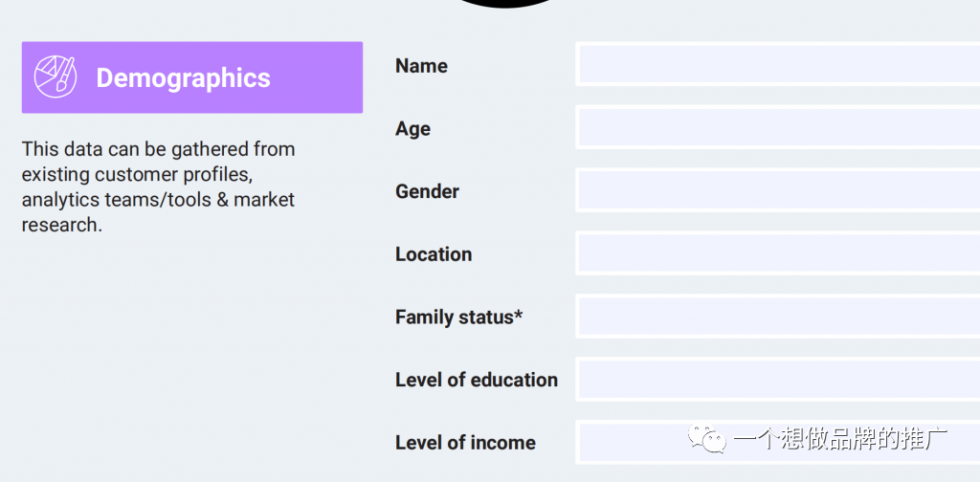This screenshot has height=482, width=980.
Task: Click the Location input field
Action: 777,253
